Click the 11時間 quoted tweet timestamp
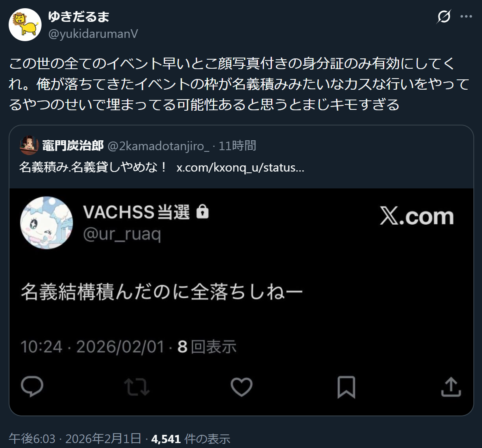 pos(237,146)
